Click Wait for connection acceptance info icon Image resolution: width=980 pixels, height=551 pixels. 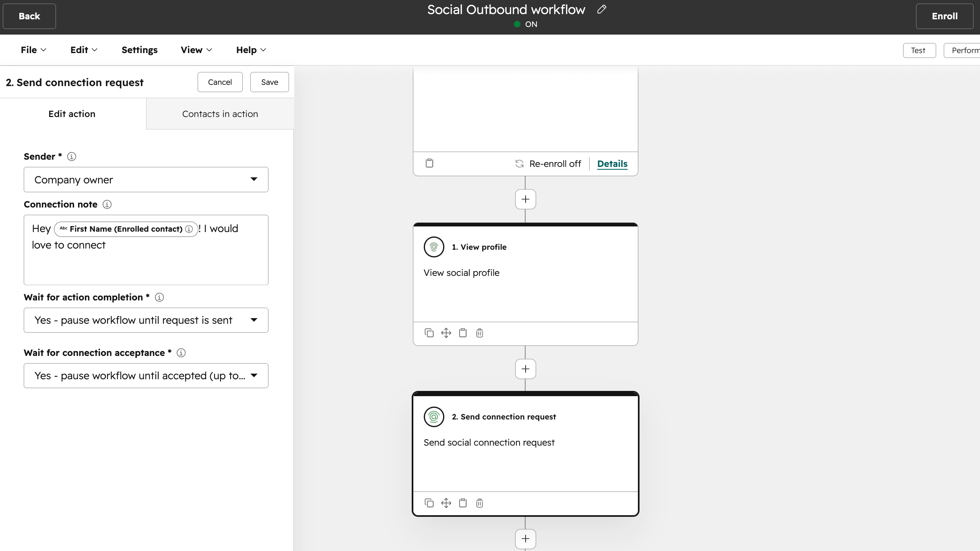coord(181,353)
